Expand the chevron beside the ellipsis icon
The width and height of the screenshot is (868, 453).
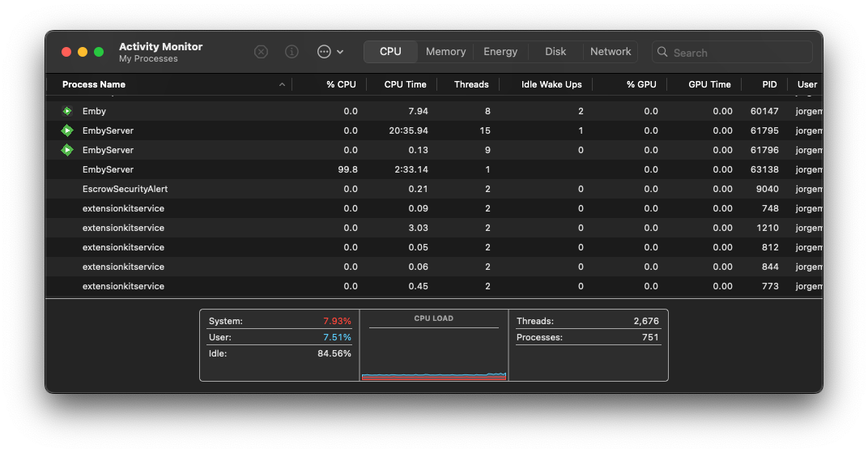pos(340,52)
